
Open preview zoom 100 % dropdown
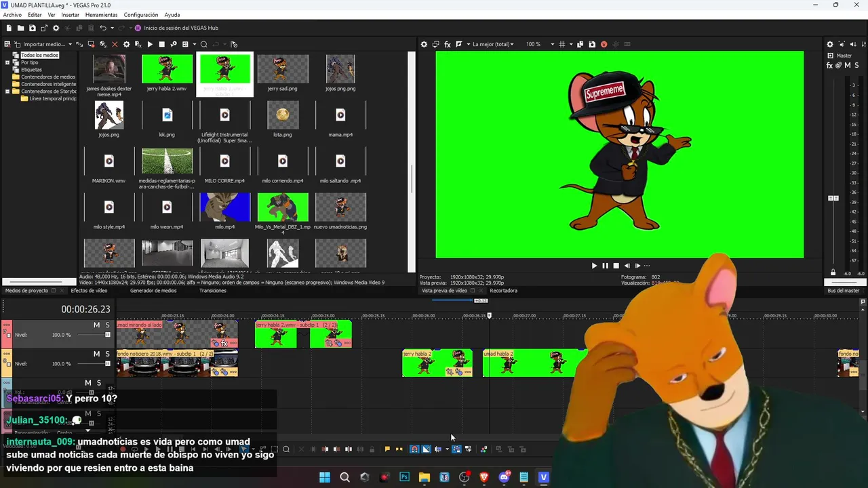536,44
